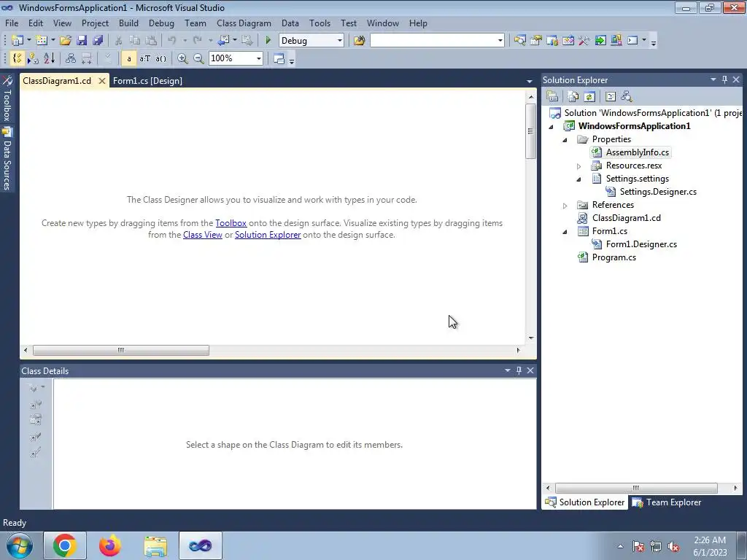The width and height of the screenshot is (747, 560).
Task: Click the Add New Item toolbar icon
Action: click(42, 41)
